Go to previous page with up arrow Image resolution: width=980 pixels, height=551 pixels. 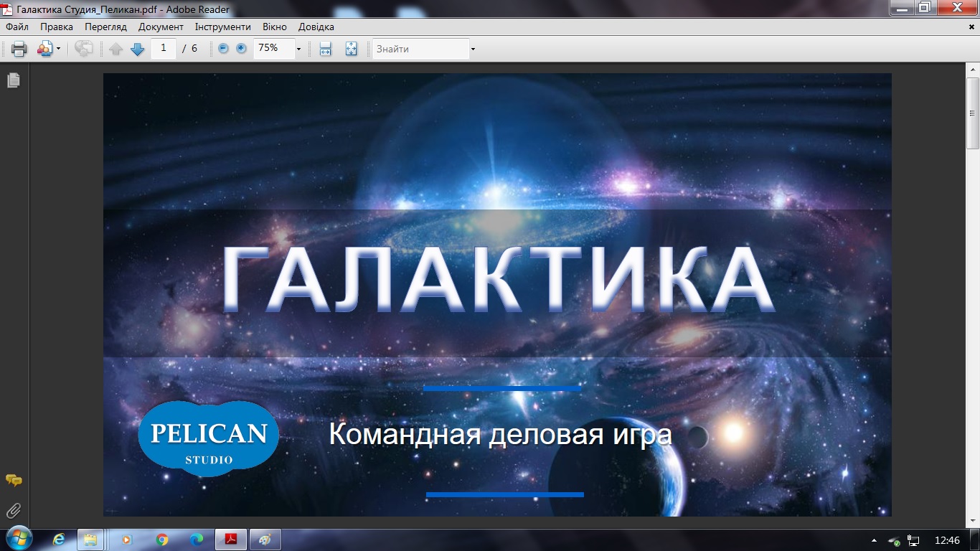[x=116, y=49]
